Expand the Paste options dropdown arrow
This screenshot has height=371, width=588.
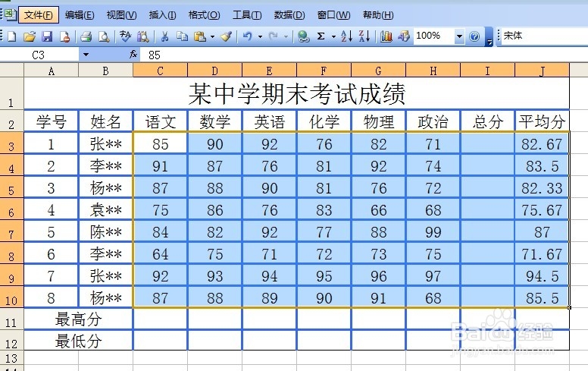212,36
